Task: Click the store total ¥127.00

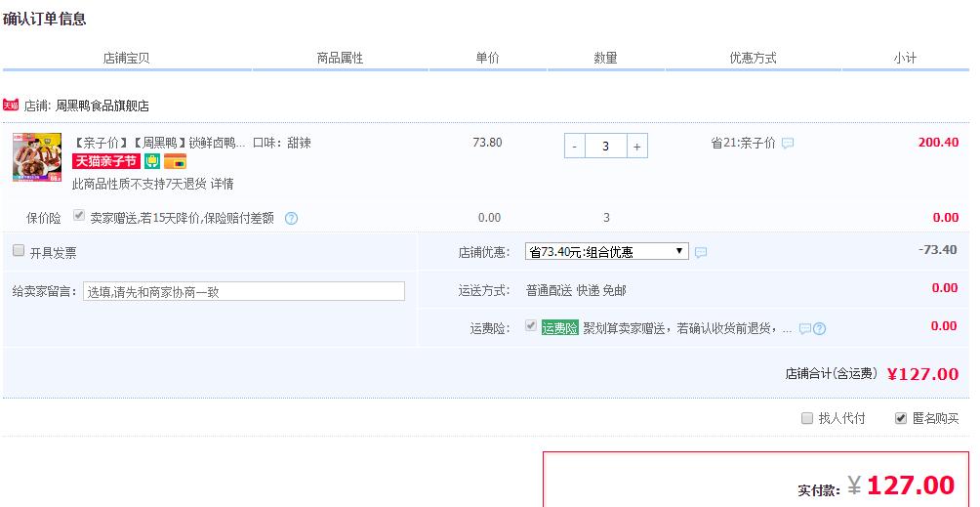Action: pos(922,374)
